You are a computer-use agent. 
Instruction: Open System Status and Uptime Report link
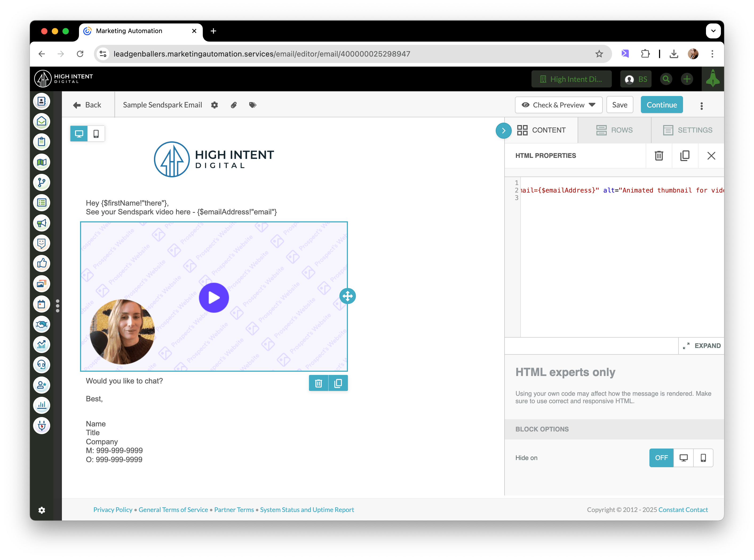tap(307, 510)
